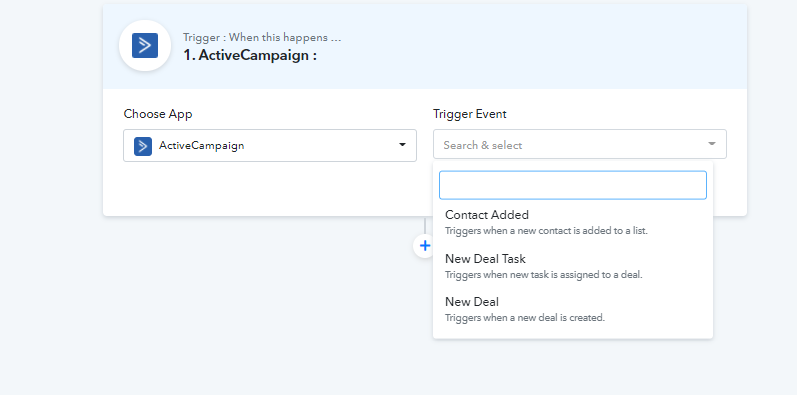Collapse the Trigger Event dropdown arrow

[712, 144]
